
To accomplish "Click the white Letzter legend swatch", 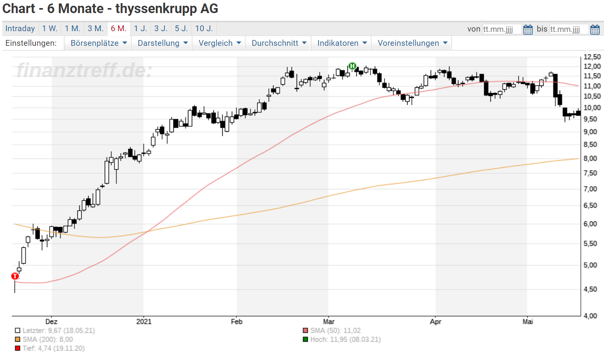I will point(17,331).
